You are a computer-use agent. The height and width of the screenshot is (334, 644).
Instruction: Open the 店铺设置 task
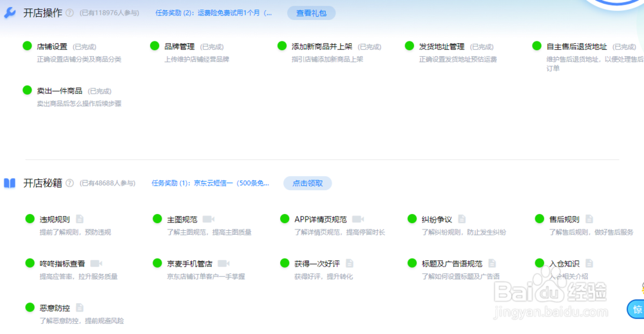(52, 46)
